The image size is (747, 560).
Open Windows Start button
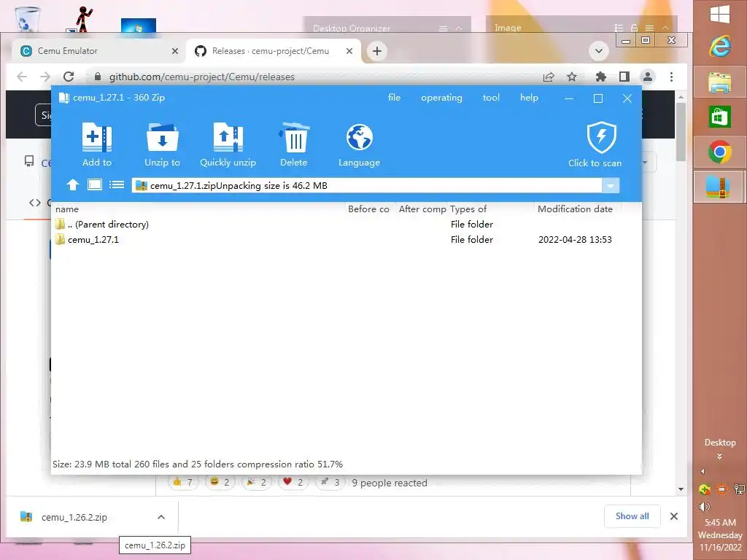coord(719,15)
